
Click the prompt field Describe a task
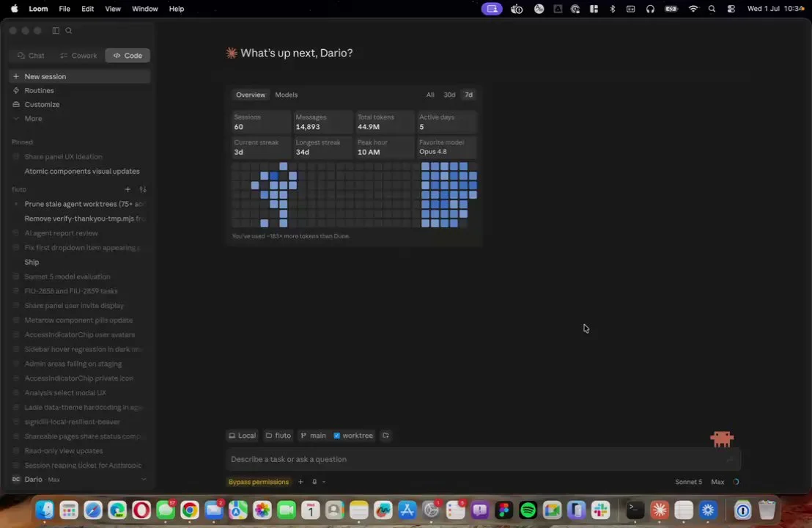pos(483,459)
